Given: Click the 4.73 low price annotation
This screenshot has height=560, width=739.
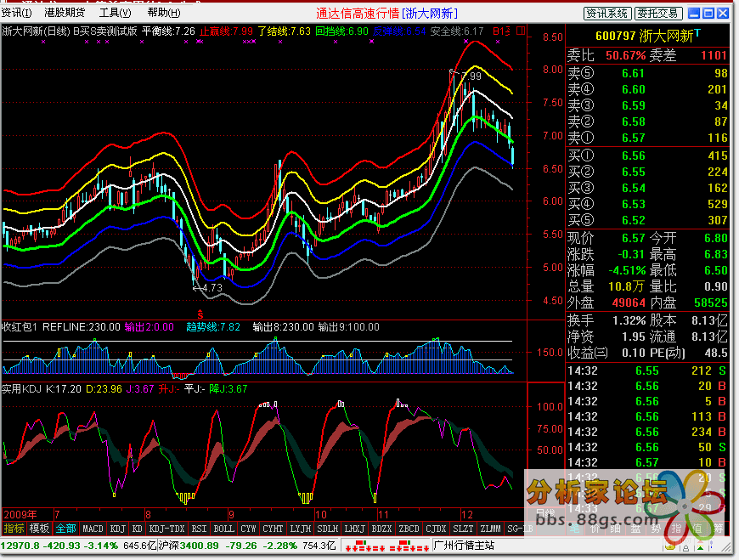Looking at the screenshot, I should coord(212,288).
